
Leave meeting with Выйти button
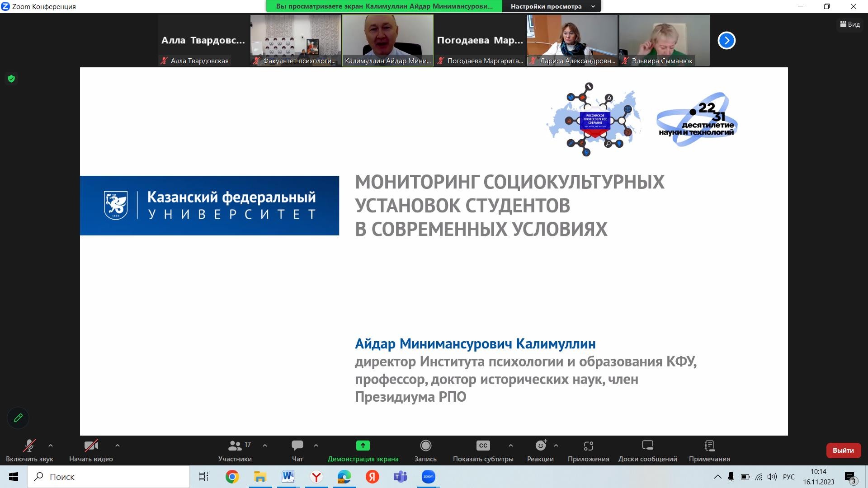(843, 450)
